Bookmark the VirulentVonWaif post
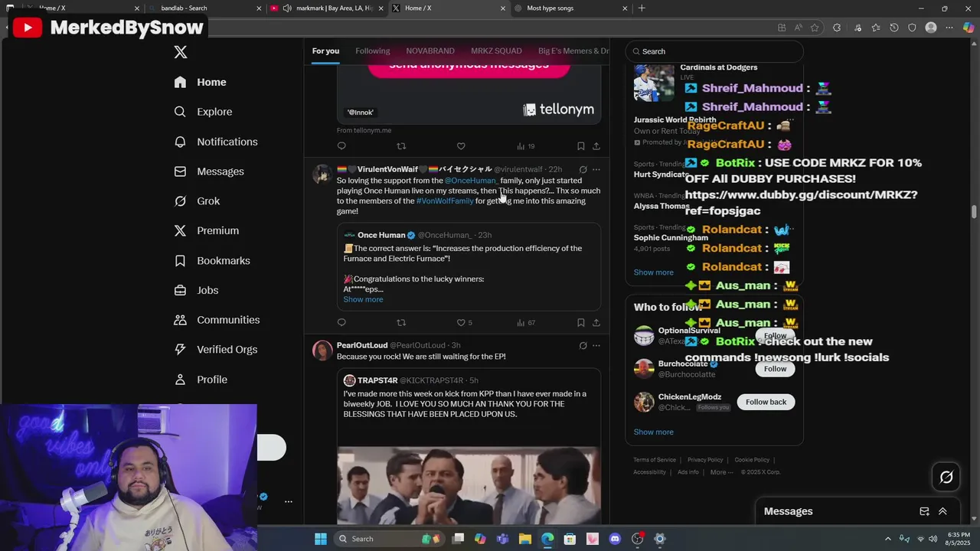The image size is (980, 551). tap(580, 323)
